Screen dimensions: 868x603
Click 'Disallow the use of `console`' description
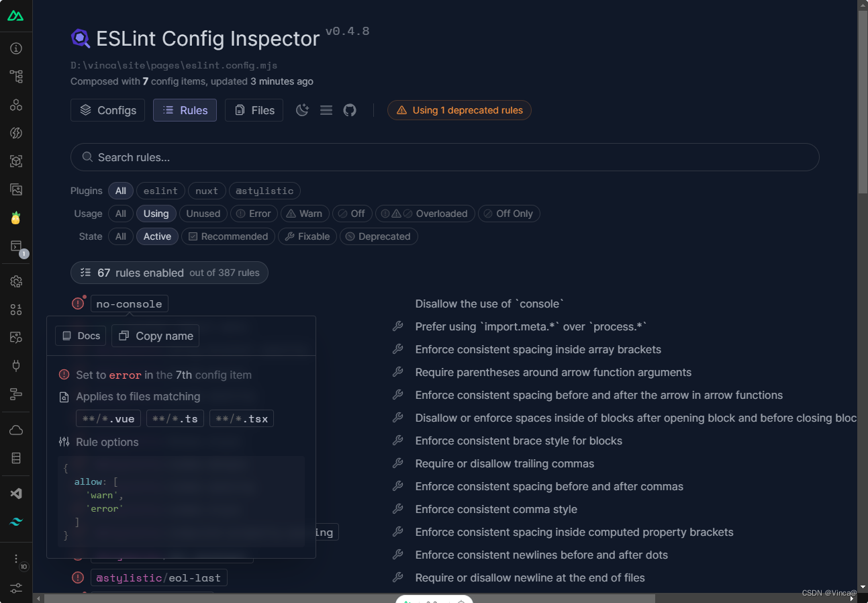coord(489,304)
